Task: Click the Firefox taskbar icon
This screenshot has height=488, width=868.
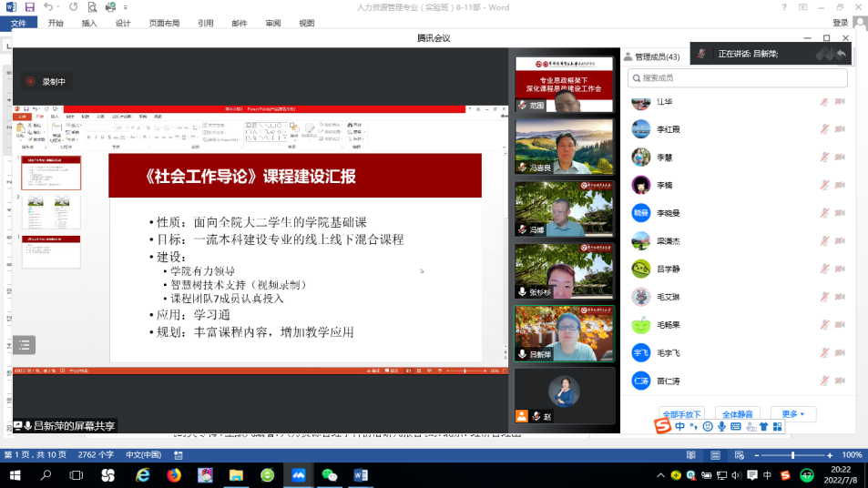Action: (x=174, y=475)
